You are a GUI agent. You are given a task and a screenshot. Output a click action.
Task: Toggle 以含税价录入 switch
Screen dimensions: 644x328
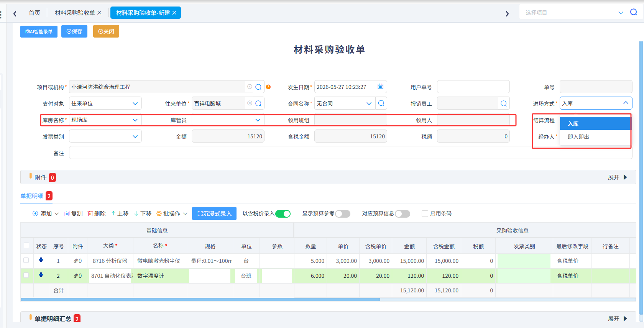(283, 214)
